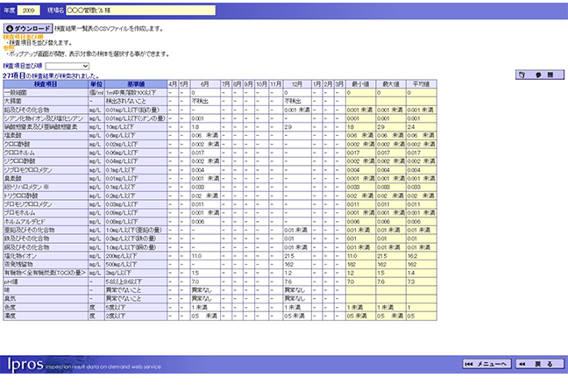Select the 有機物 TOC row label
568x392 pixels.
[46, 273]
